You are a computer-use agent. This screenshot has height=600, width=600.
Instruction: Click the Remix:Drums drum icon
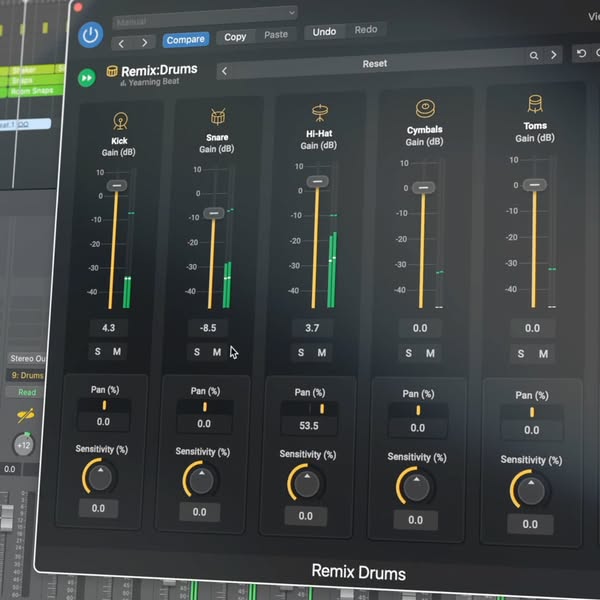(112, 71)
